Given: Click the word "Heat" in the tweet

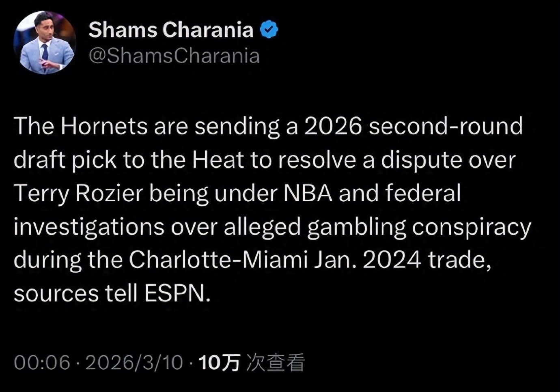Looking at the screenshot, I should tap(218, 160).
